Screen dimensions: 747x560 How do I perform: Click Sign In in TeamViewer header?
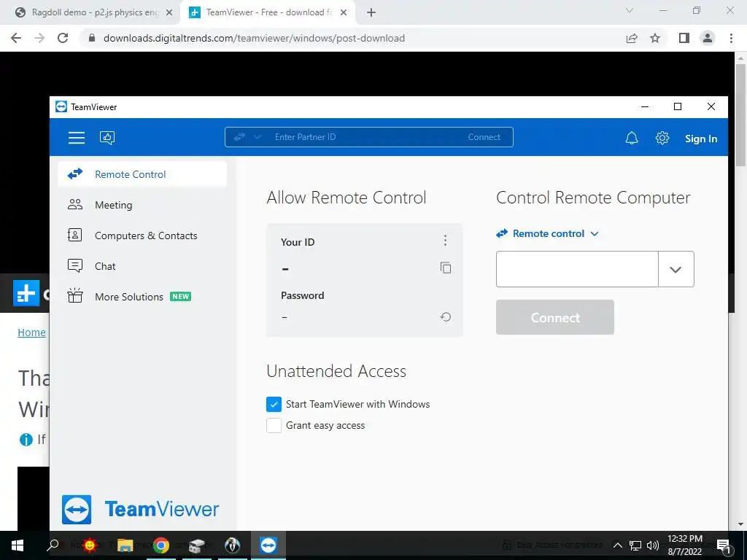(x=701, y=139)
